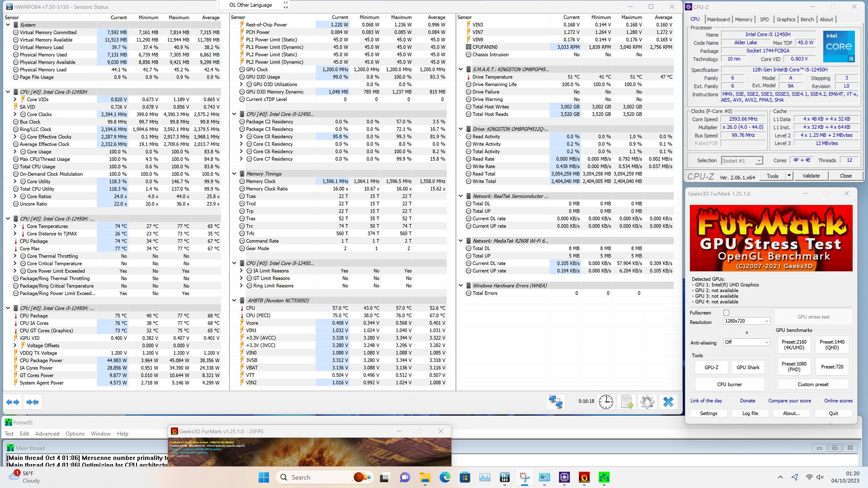Start sensor logging with the file icon

627,401
